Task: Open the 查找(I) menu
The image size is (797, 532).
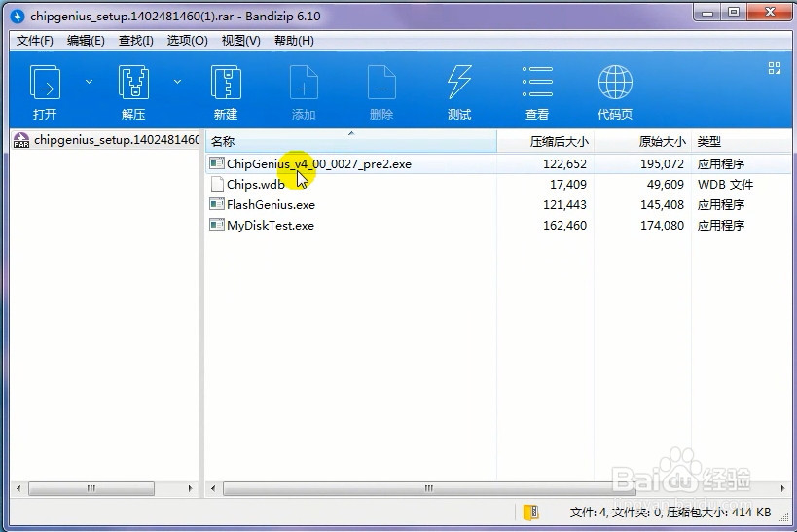Action: click(135, 41)
